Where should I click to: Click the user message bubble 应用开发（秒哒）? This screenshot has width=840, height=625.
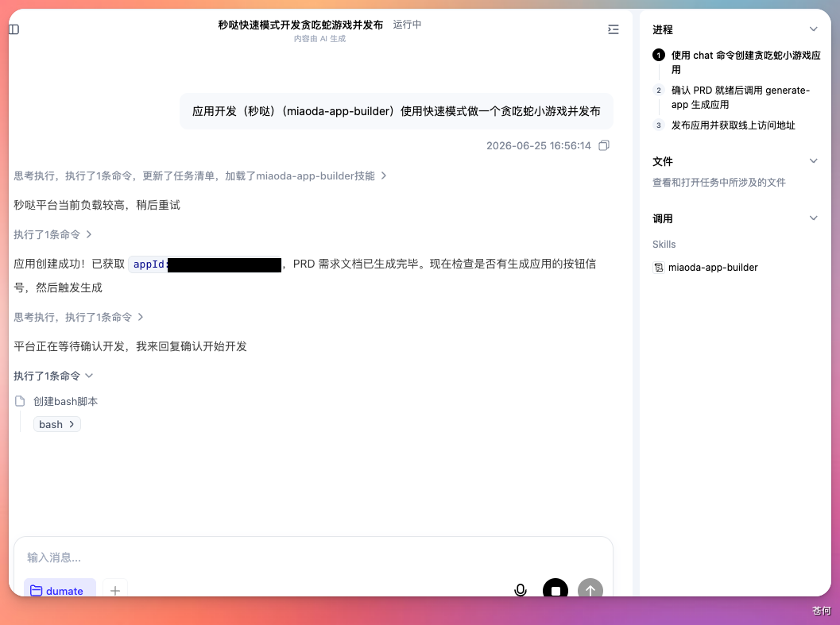click(397, 111)
